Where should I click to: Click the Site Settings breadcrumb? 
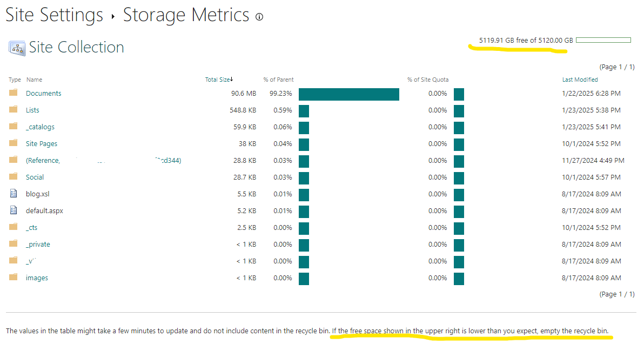[x=54, y=15]
